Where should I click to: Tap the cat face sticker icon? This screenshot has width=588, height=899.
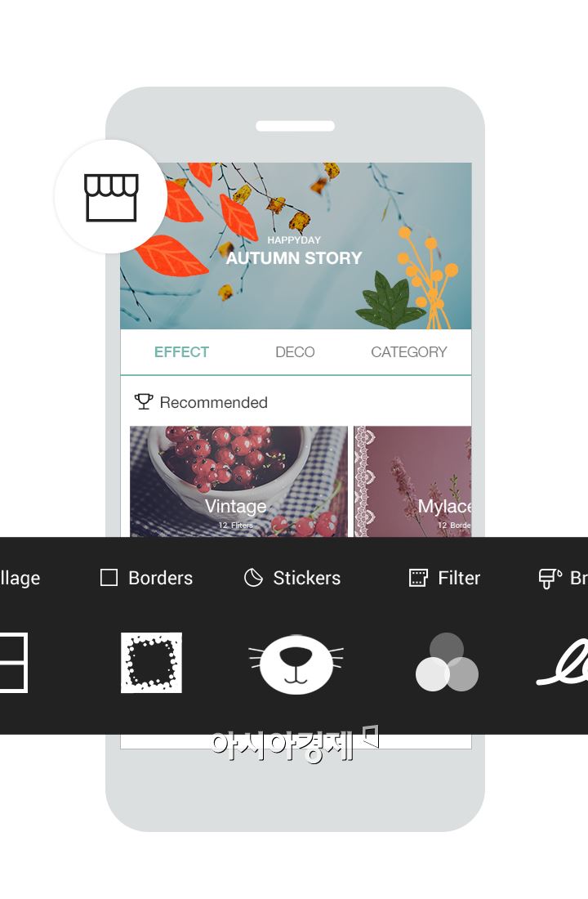(x=296, y=664)
